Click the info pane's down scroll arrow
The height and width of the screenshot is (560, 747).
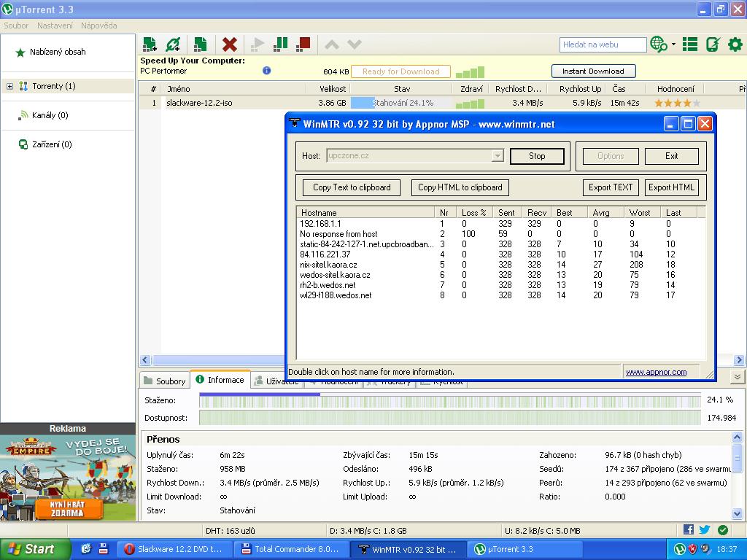pyautogui.click(x=737, y=514)
